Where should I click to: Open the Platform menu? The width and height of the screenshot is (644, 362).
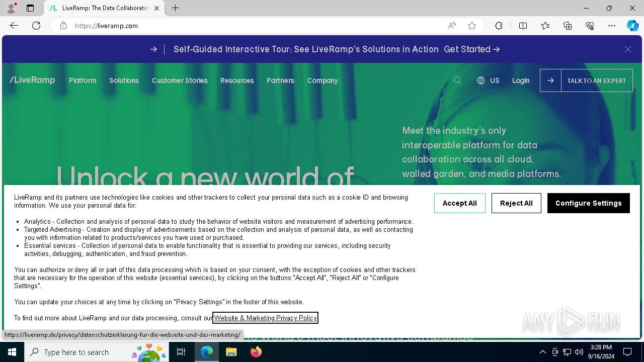[x=83, y=80]
